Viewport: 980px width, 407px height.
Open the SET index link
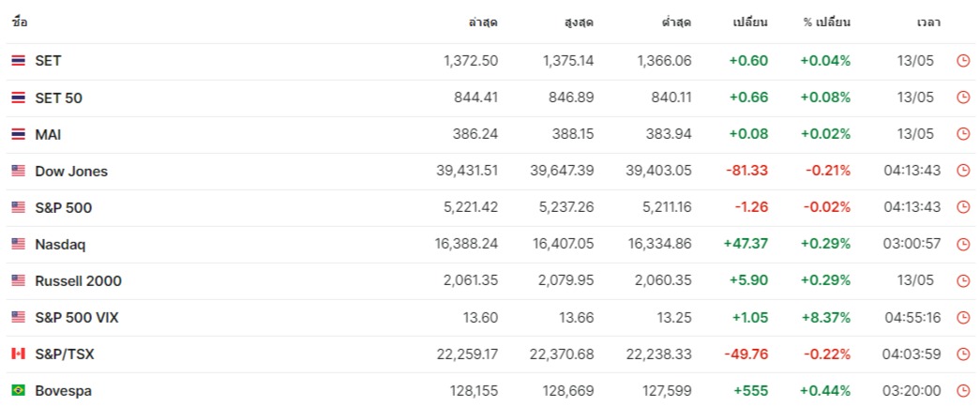click(48, 61)
